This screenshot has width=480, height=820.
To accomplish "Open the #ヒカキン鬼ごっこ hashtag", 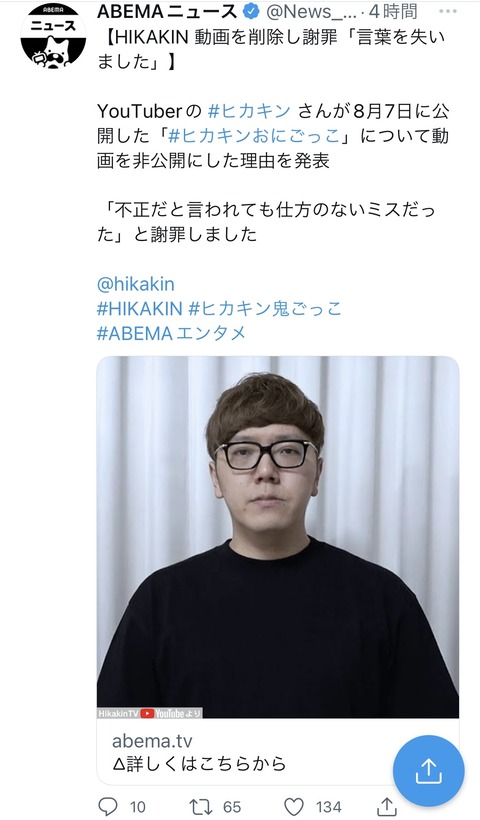I will 265,309.
